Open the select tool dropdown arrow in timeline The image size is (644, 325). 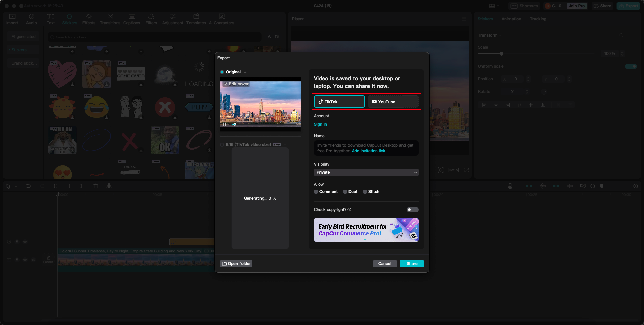(16, 186)
